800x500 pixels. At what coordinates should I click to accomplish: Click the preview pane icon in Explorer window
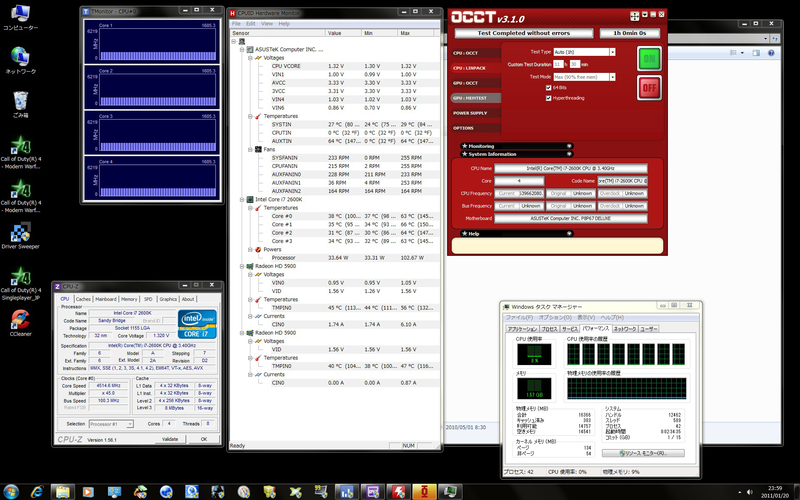pos(756,53)
